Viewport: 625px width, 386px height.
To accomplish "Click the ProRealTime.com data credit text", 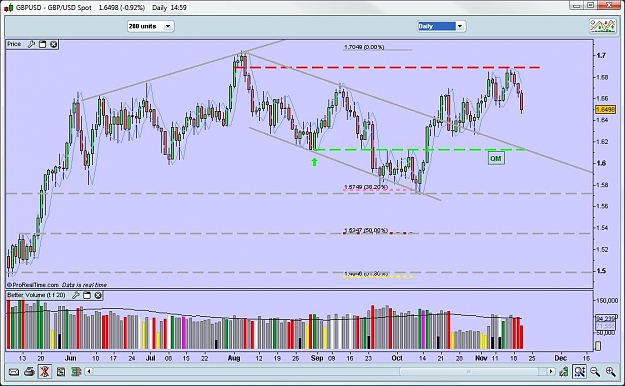I will click(x=57, y=285).
